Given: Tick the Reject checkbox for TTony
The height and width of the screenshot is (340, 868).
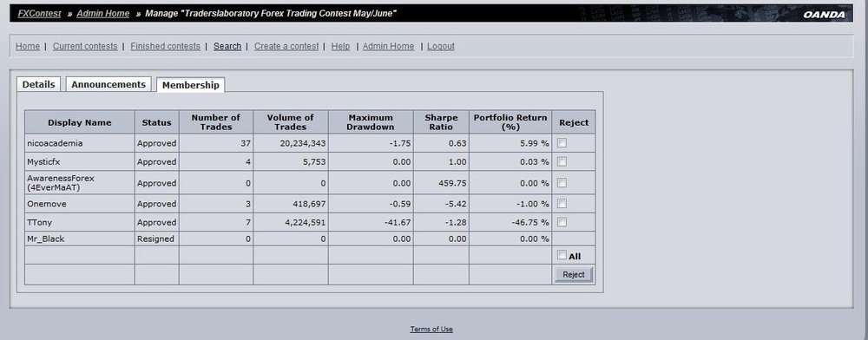Looking at the screenshot, I should click(562, 222).
